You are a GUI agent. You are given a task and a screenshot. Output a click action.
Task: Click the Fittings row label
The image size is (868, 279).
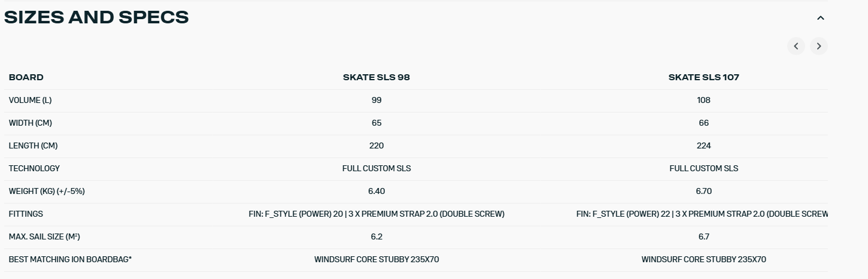(x=26, y=214)
